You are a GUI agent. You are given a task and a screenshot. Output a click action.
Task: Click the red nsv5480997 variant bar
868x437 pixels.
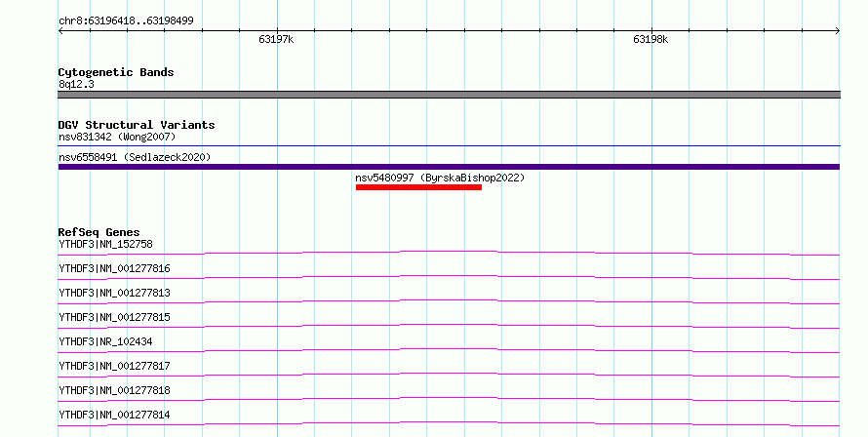click(418, 187)
